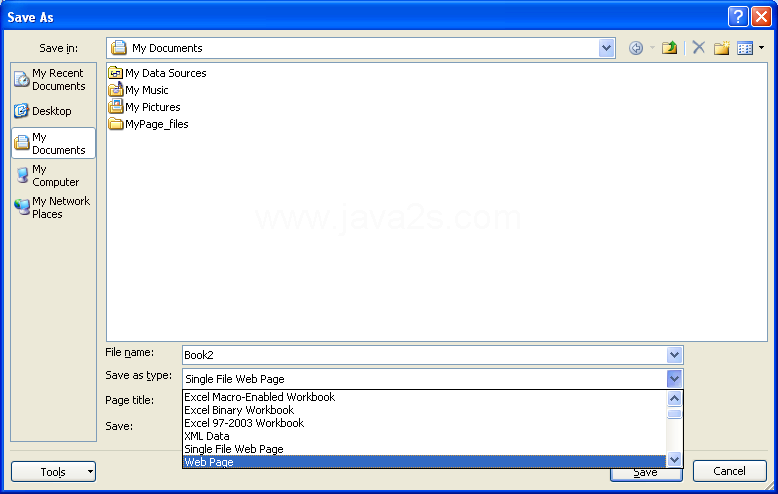This screenshot has width=778, height=494.
Task: Open the Views dropdown arrow
Action: [762, 48]
